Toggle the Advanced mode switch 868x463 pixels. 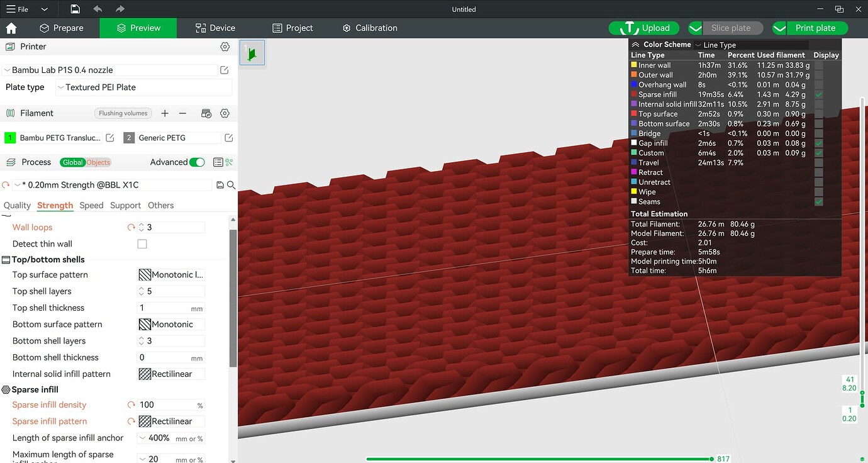coord(197,162)
